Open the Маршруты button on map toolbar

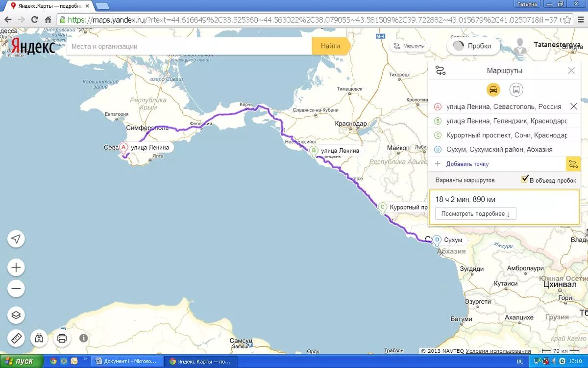pos(410,46)
